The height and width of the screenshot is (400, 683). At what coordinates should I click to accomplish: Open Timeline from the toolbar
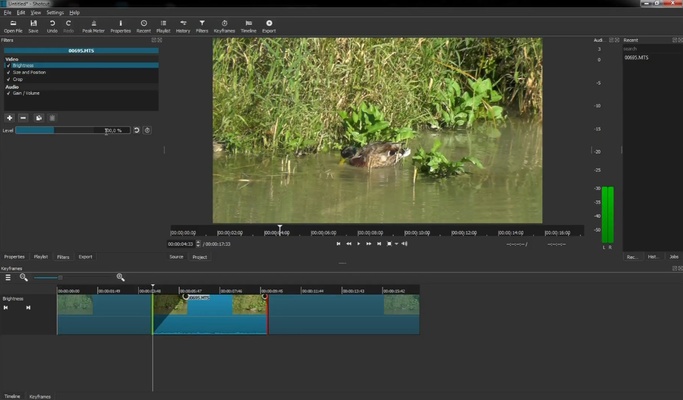(249, 26)
